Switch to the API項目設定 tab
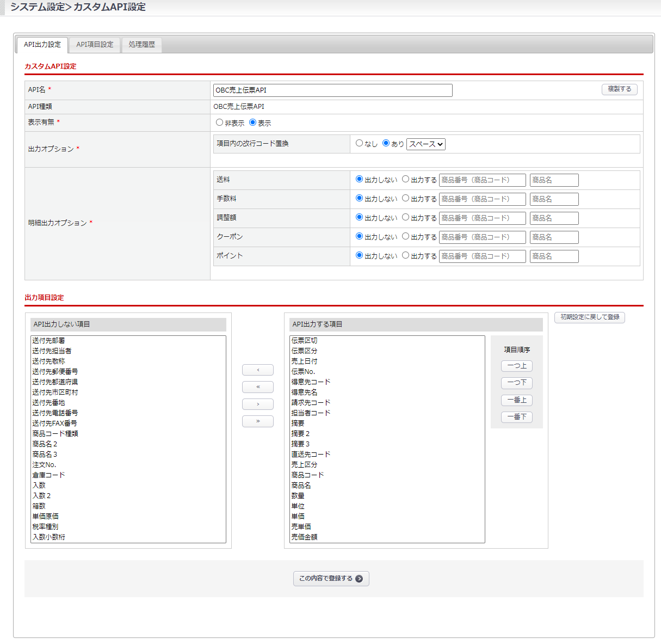 point(95,45)
